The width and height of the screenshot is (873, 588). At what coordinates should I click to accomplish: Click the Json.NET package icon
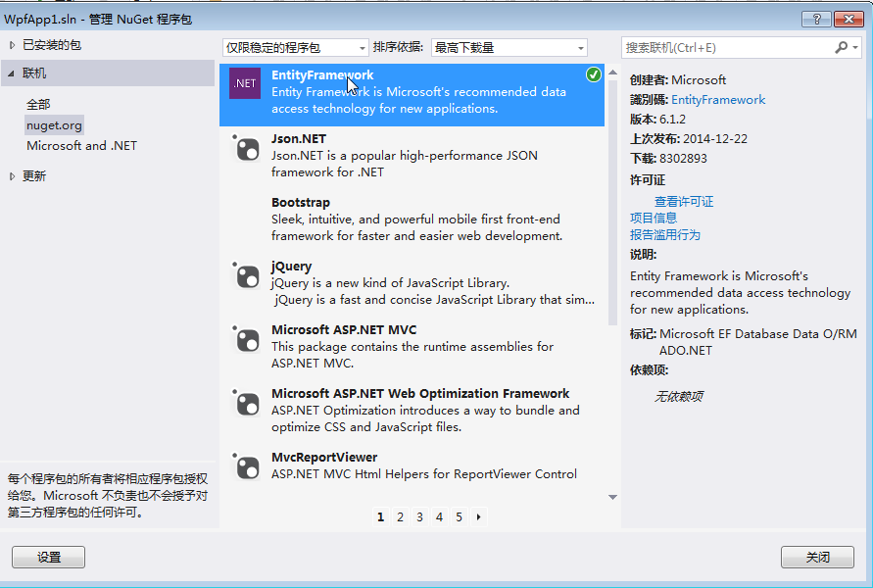[245, 148]
